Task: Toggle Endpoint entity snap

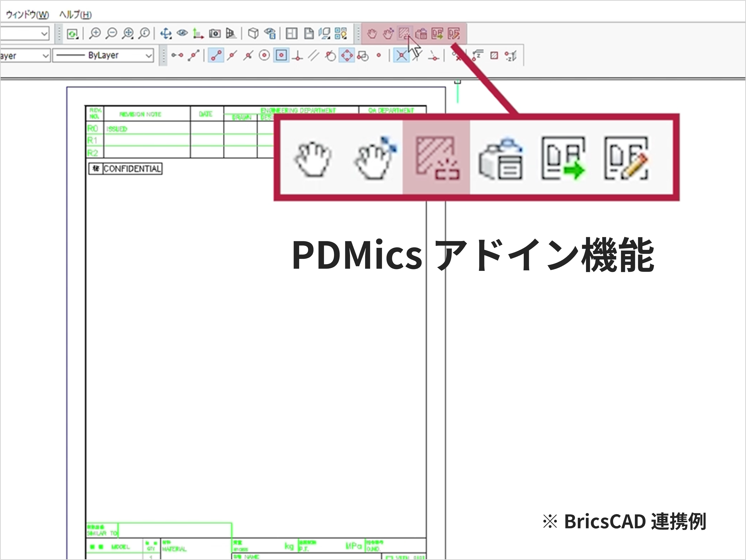Action: point(216,55)
